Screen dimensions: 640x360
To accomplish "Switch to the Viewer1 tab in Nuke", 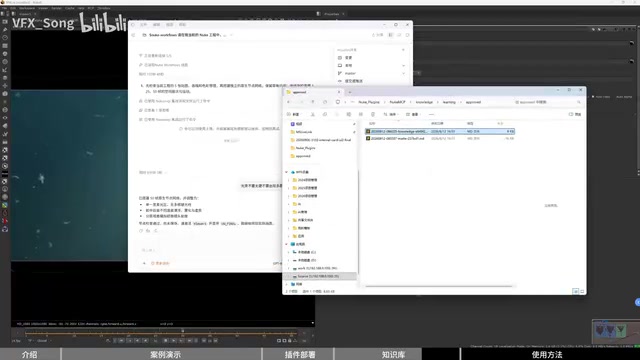I will (x=25, y=14).
